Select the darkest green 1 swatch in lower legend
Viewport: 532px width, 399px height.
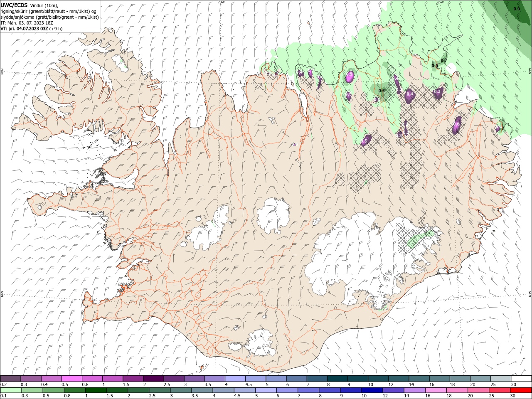(96, 390)
